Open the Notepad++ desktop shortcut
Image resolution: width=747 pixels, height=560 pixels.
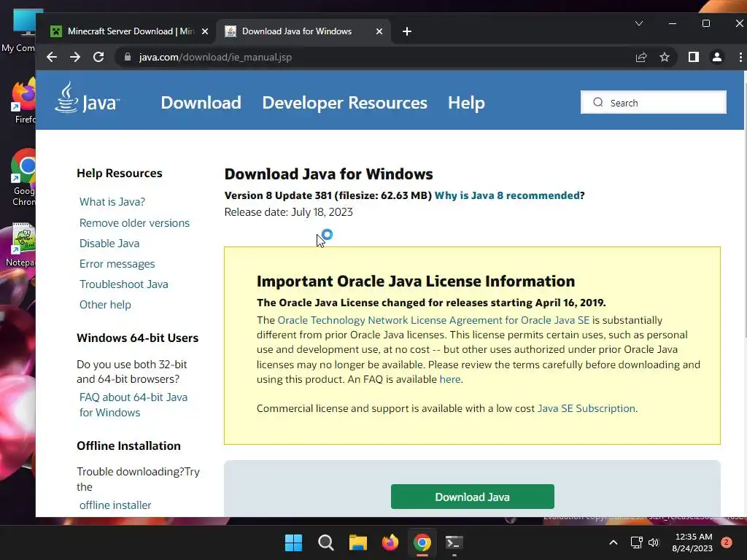23,245
